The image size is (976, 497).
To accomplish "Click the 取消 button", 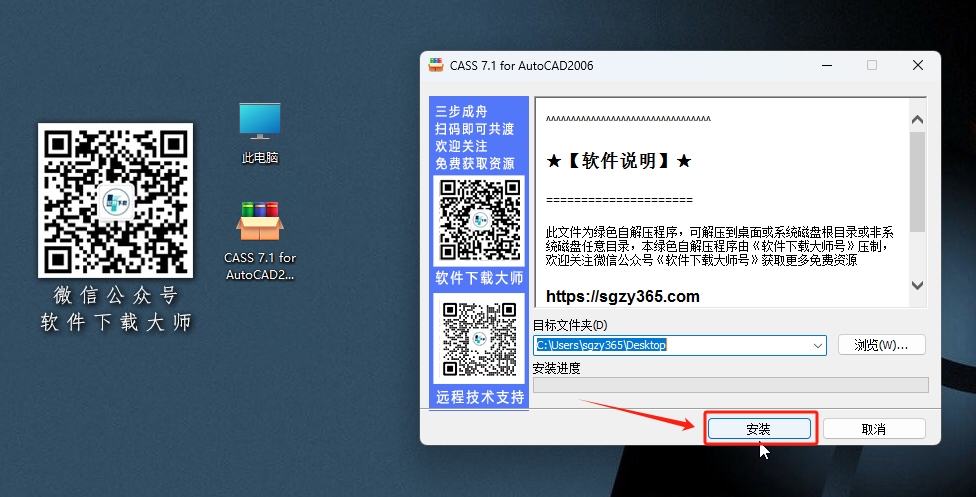I will [874, 428].
